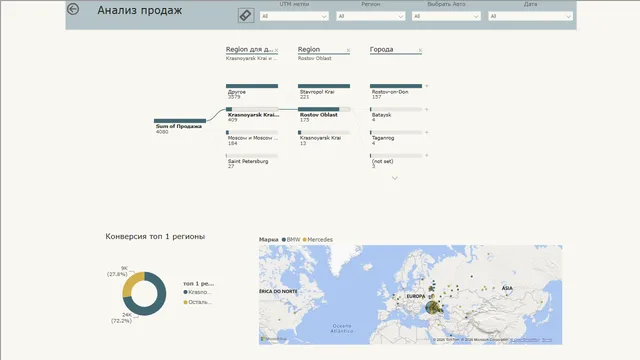Open the Выбрать Авто dropdown
The image size is (640, 360).
point(446,16)
